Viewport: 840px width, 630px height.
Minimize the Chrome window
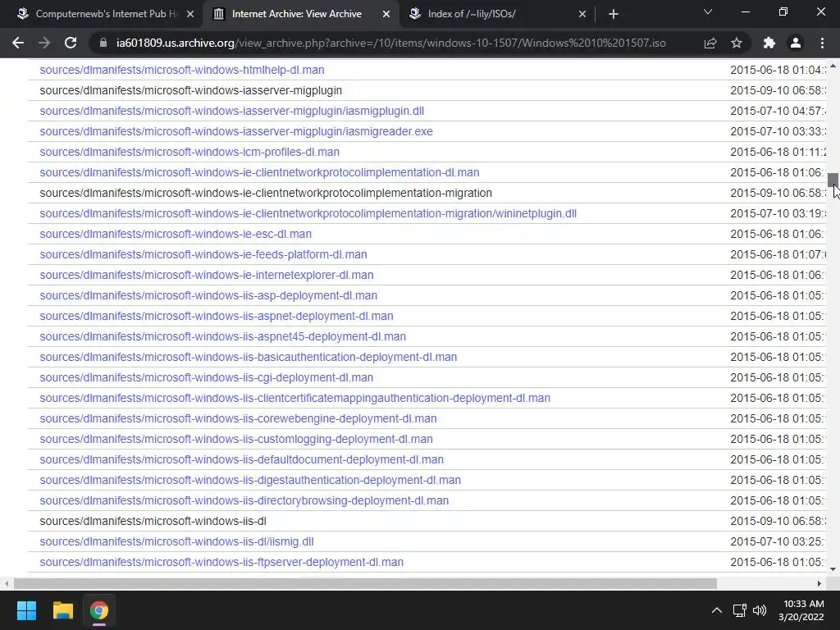(x=745, y=11)
